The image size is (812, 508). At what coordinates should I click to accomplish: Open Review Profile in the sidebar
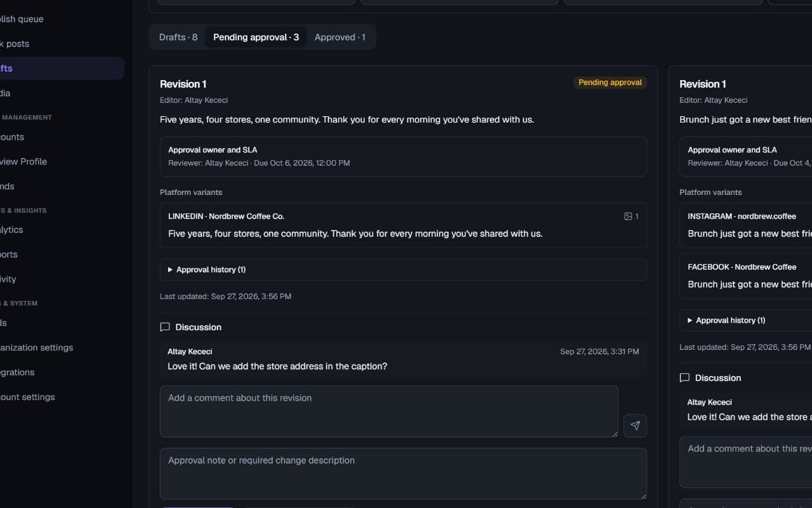click(x=24, y=162)
